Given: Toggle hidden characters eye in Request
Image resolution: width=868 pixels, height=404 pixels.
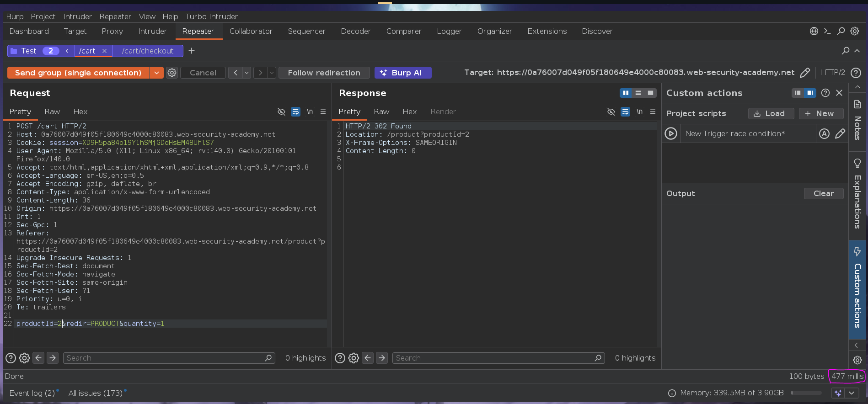Looking at the screenshot, I should click(282, 112).
